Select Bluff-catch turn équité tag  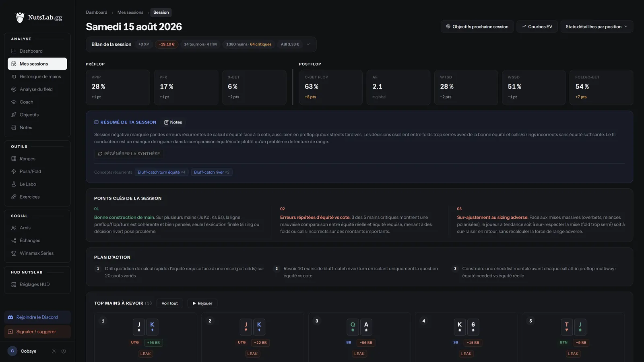[x=161, y=172]
